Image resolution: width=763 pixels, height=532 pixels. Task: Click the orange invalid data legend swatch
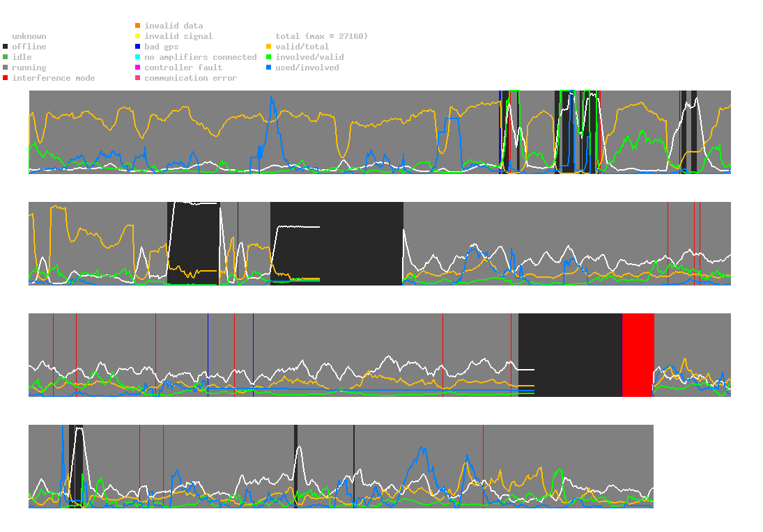click(138, 25)
